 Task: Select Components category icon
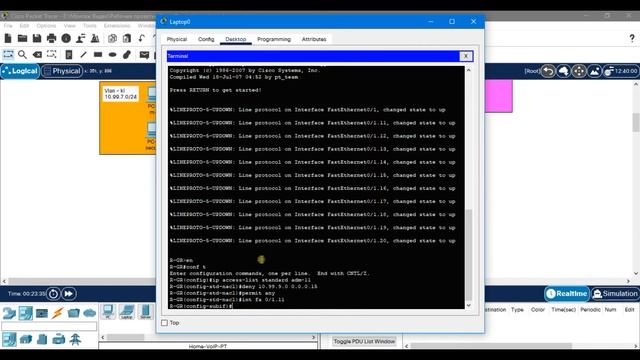click(42, 313)
